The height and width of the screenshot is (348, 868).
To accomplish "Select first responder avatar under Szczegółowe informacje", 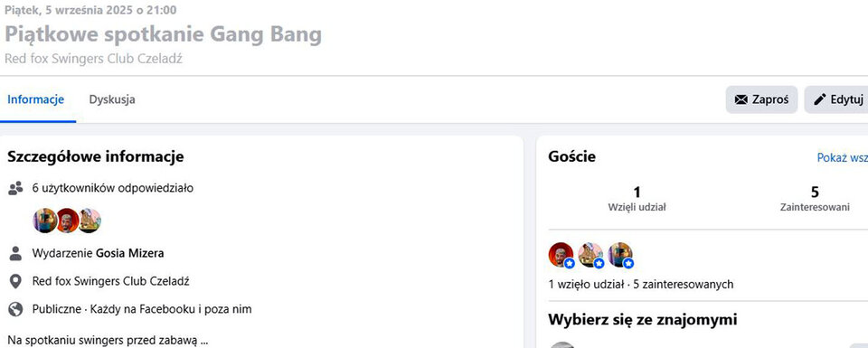I will (44, 221).
